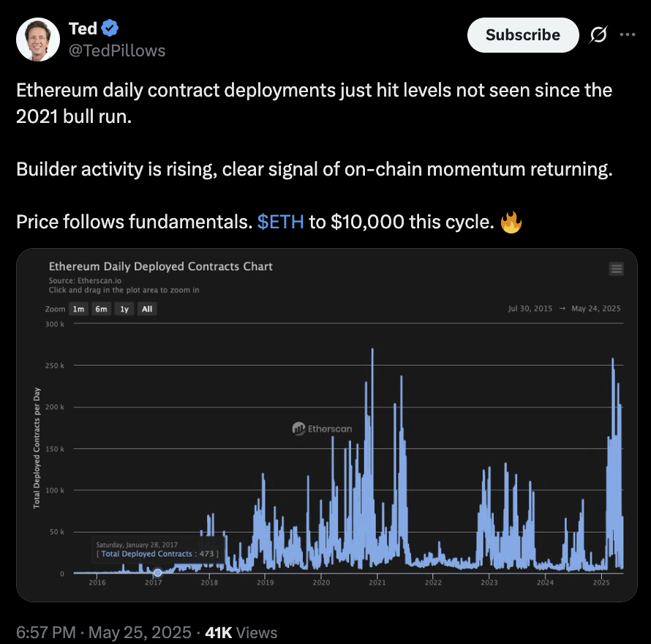
Task: Click the Etherscan watermark logo in chart
Action: (322, 428)
